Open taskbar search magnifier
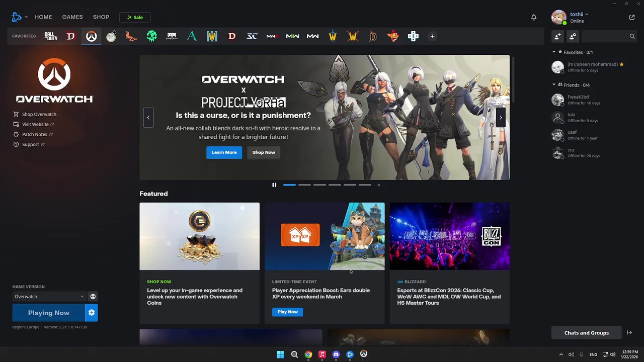The height and width of the screenshot is (362, 644). pyautogui.click(x=294, y=354)
